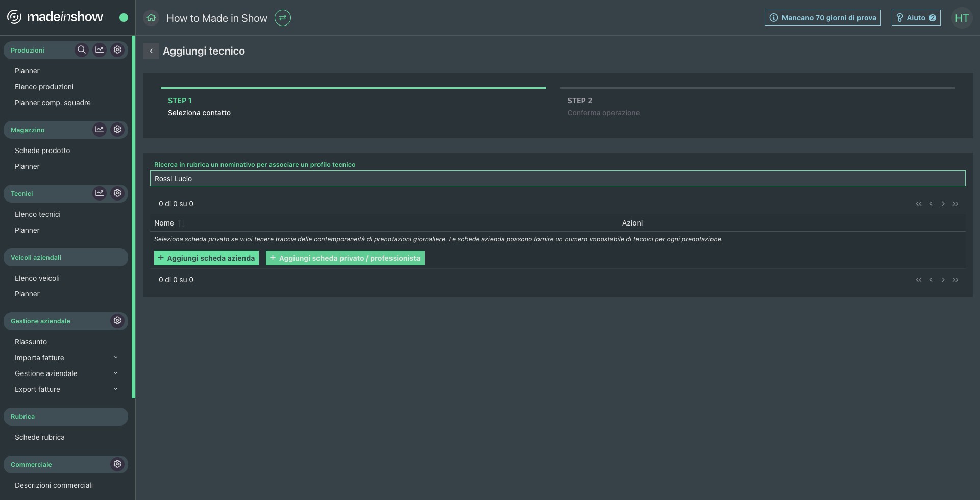Click the contact search input field

click(557, 179)
